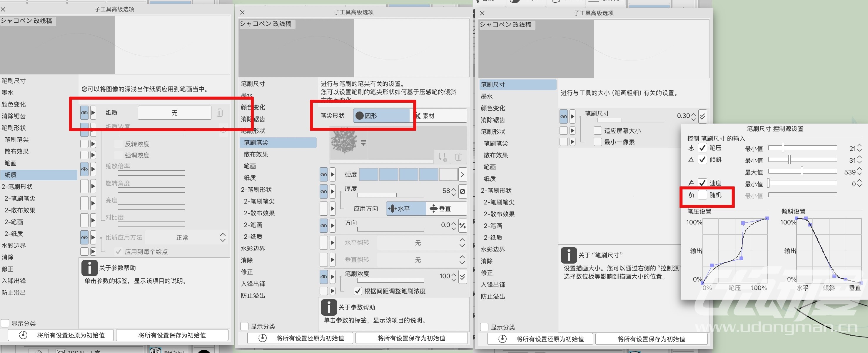Toggle eye icon beside 纸质应用方法
Screen dimensions: 868x353
[84, 237]
